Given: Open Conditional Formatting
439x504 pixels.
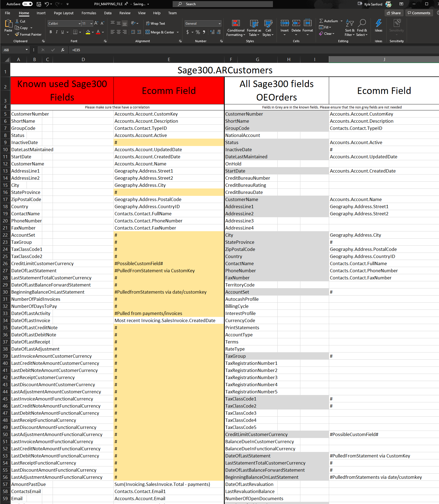Looking at the screenshot, I should (x=236, y=28).
